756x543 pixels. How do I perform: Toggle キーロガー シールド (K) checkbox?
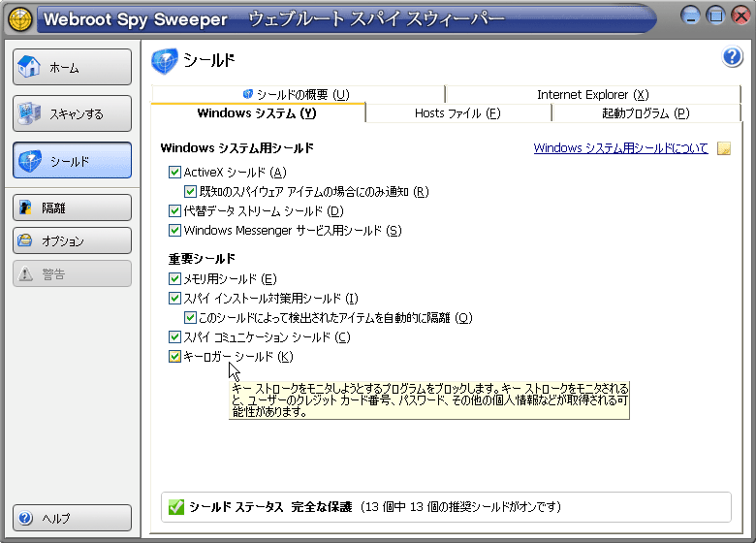(174, 357)
